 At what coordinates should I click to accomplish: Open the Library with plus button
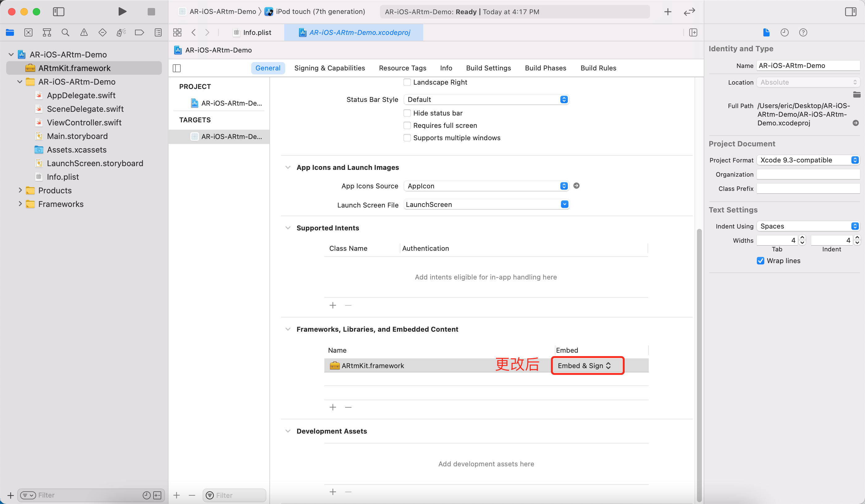point(668,12)
